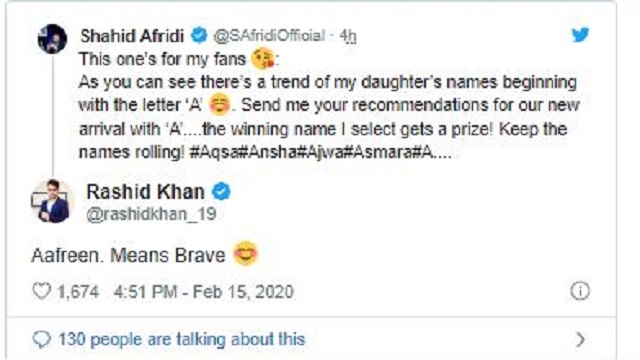Click Shahid Afridi's verified badge
This screenshot has width=640, height=360.
click(199, 36)
